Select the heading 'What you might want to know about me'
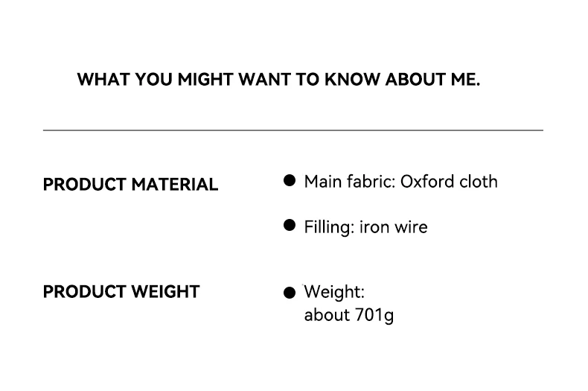 click(x=278, y=80)
